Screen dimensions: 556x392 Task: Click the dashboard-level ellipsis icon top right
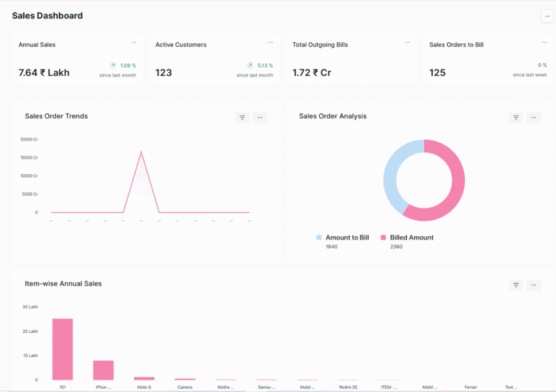[x=547, y=16]
